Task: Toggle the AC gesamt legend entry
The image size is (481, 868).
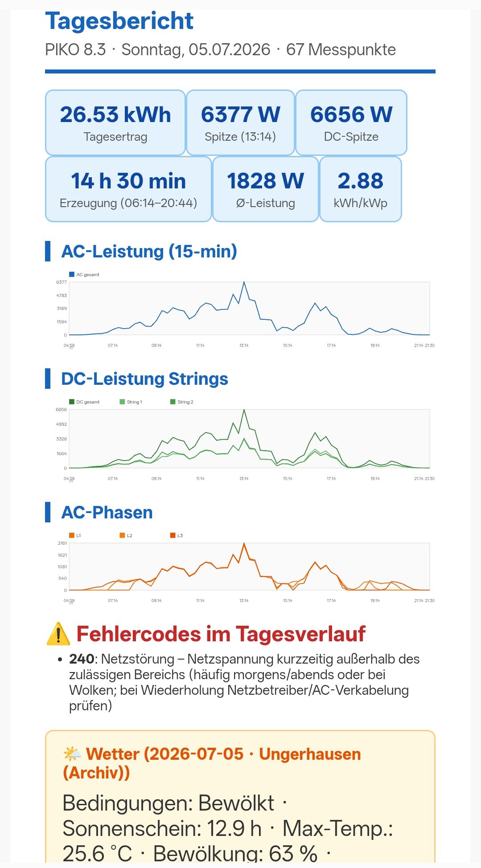Action: point(84,274)
